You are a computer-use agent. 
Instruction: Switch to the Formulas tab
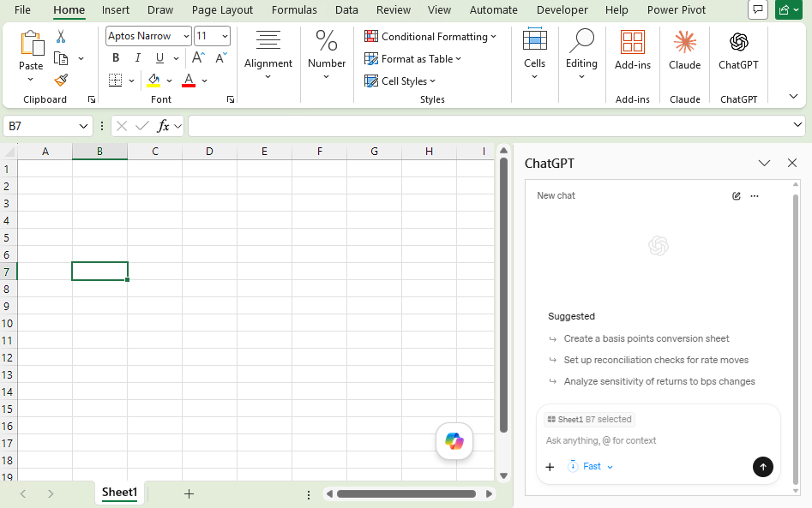294,9
